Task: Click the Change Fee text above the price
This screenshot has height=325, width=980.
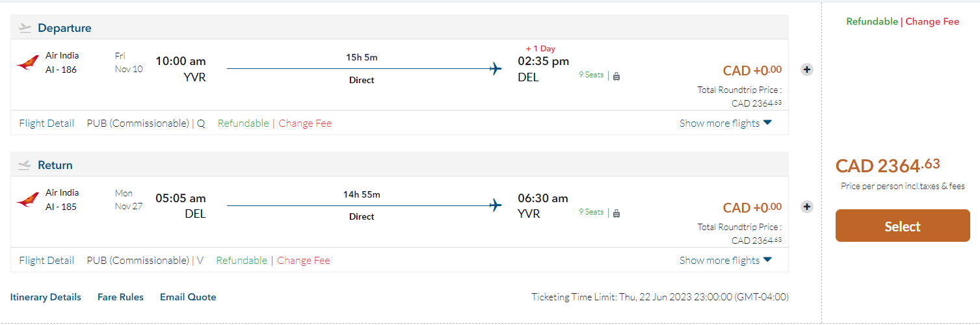Action: click(932, 21)
